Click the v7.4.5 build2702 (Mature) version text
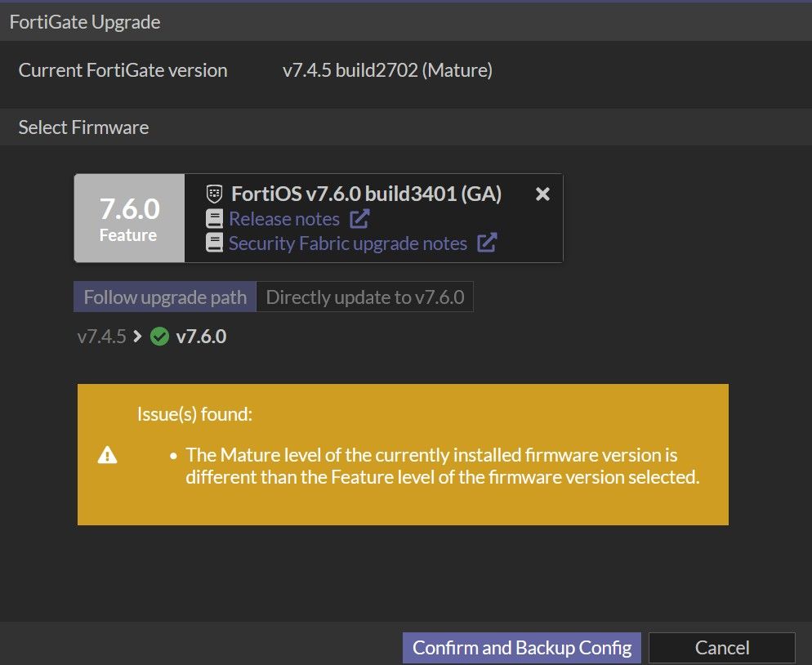The image size is (812, 665). 387,70
